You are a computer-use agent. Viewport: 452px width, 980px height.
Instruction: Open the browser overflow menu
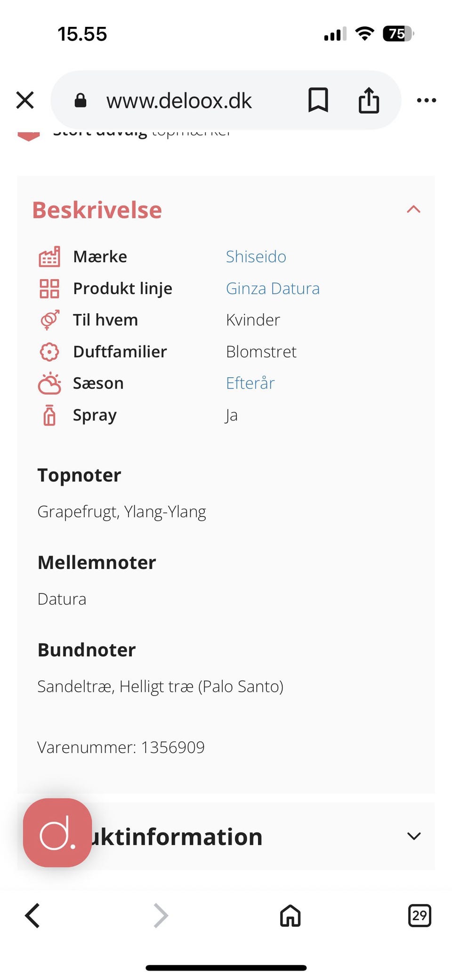426,100
